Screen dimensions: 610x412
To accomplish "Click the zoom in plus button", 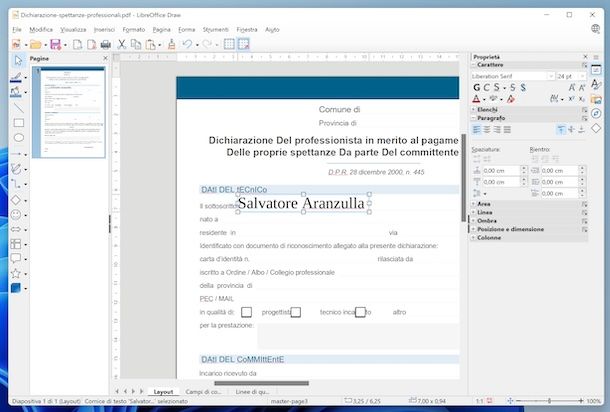I will [x=580, y=400].
